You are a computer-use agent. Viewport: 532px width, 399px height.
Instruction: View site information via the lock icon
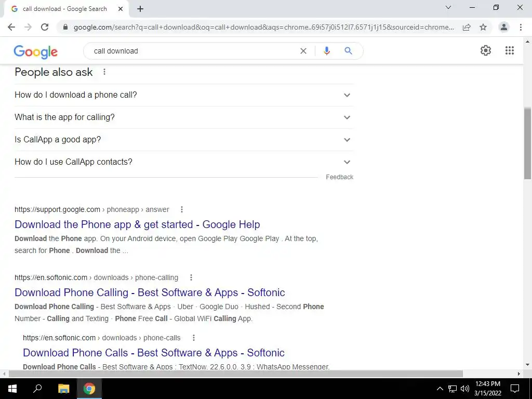pyautogui.click(x=65, y=27)
